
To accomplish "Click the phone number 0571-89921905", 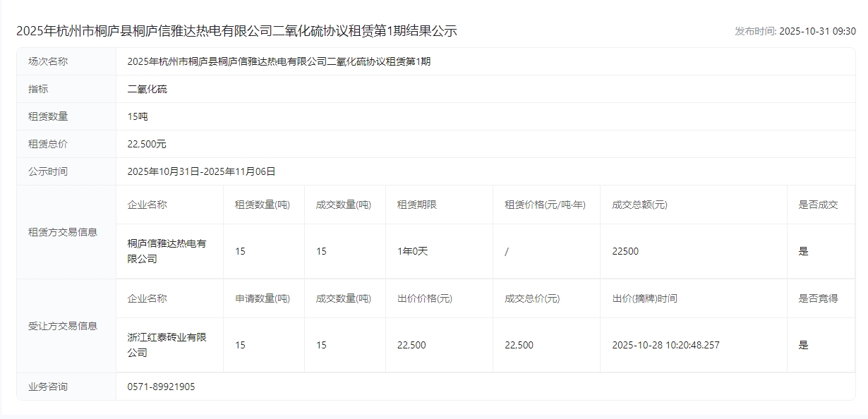I will 161,387.
